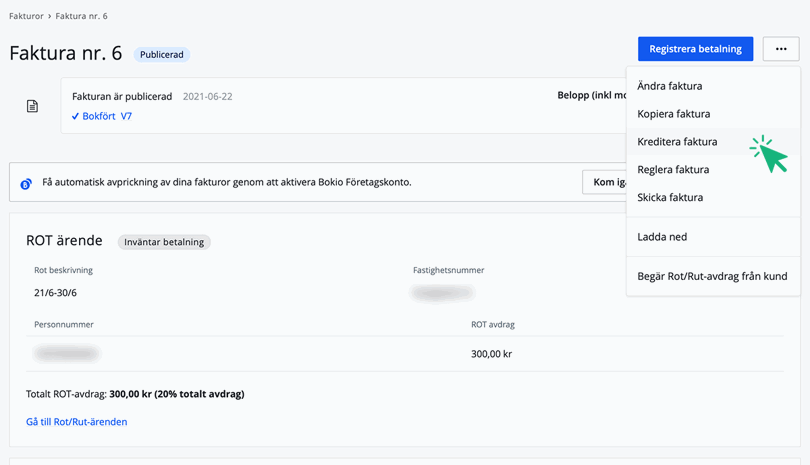Click the Inväntar betalning status badge
810x465 pixels.
(x=164, y=242)
